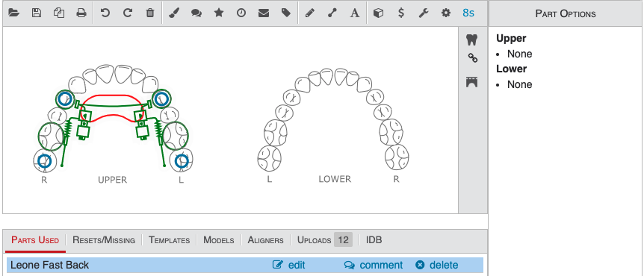
Task: Click the chain link icon
Action: (x=473, y=58)
